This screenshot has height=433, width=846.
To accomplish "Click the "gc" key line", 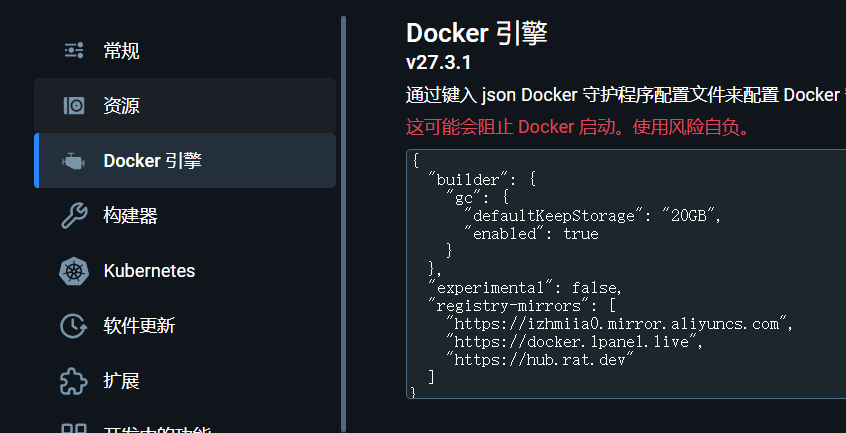I will coord(477,198).
